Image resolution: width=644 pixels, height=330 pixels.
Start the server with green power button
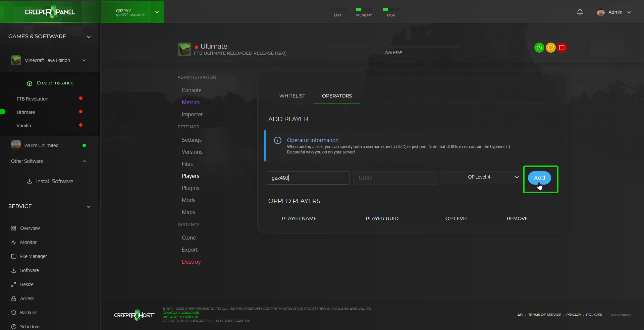tap(539, 48)
